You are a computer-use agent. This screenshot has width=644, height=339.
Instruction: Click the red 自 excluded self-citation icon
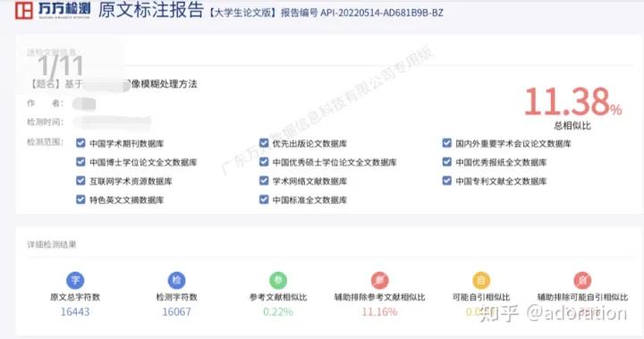pyautogui.click(x=582, y=281)
